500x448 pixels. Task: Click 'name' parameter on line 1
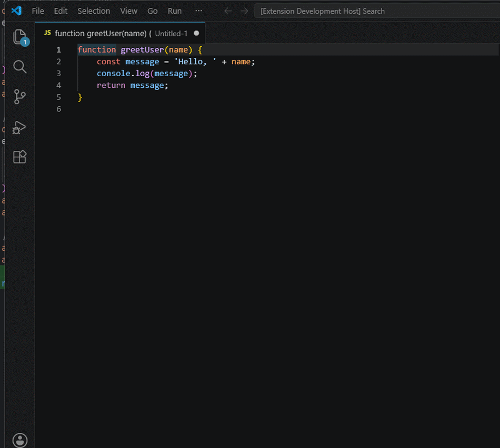(x=178, y=50)
